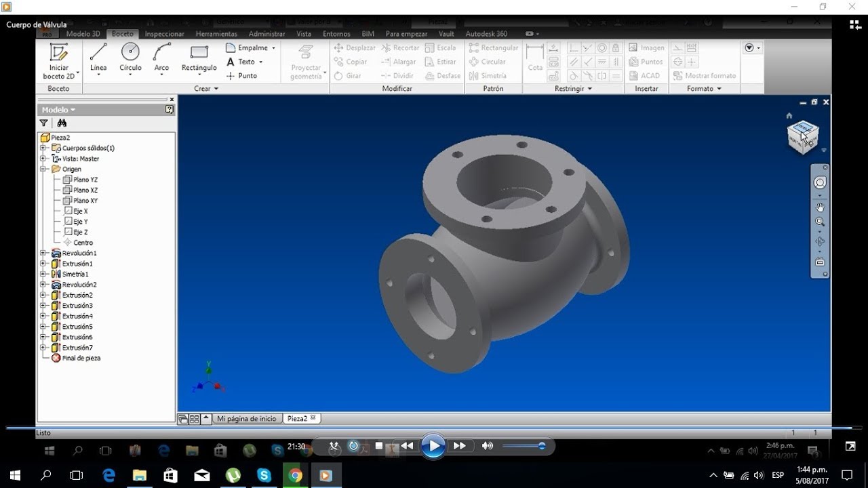Open the full navigation wheel icon
Image resolution: width=868 pixels, height=488 pixels.
pyautogui.click(x=820, y=183)
